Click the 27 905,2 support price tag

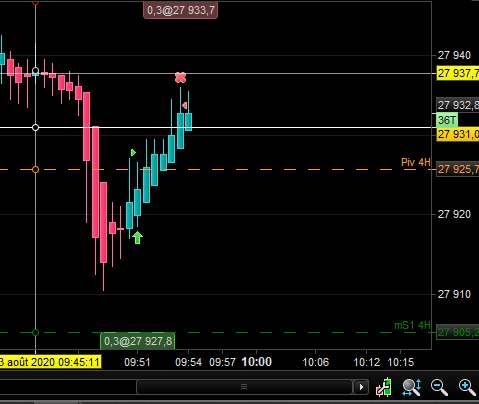click(x=458, y=332)
